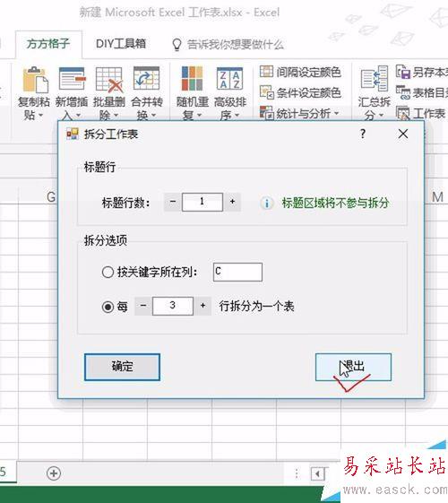This screenshot has height=503, width=448.
Task: Increase rows-per-sheet with plus button
Action: 202,306
